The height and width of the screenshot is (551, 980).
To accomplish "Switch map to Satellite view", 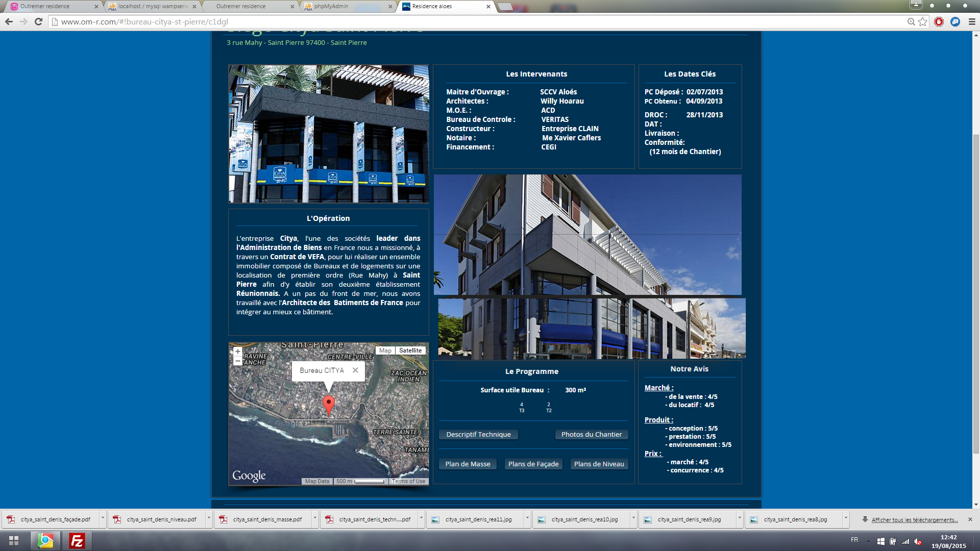I will coord(410,350).
